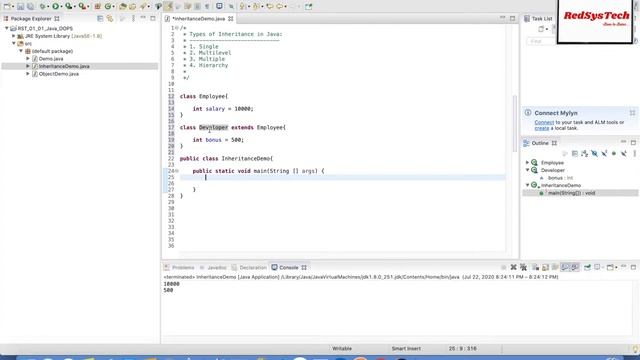Toggle Show Whitespace Characters toolbar icon
The height and width of the screenshot is (360, 640).
207,7
